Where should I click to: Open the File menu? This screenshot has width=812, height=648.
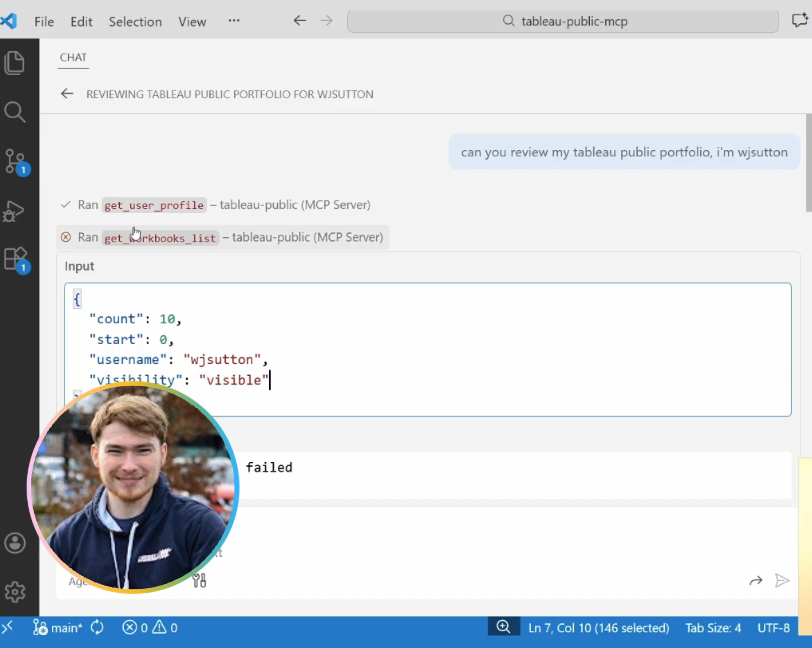(x=44, y=22)
